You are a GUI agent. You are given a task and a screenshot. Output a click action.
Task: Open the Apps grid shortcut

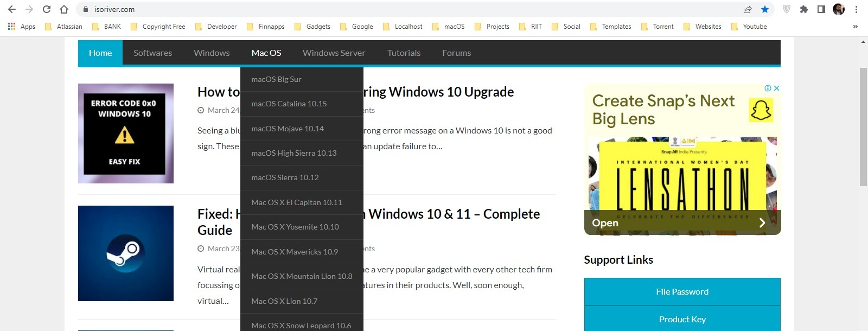[22, 26]
